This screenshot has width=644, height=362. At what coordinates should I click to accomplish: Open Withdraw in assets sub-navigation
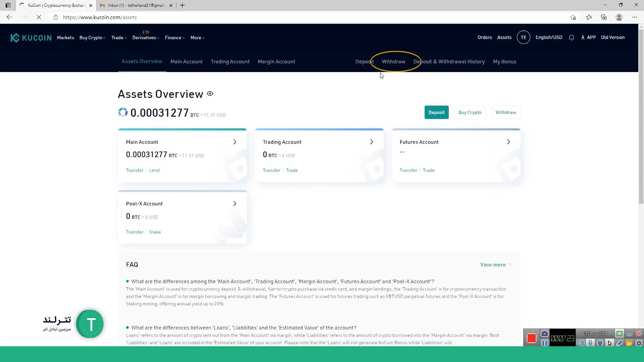click(393, 62)
